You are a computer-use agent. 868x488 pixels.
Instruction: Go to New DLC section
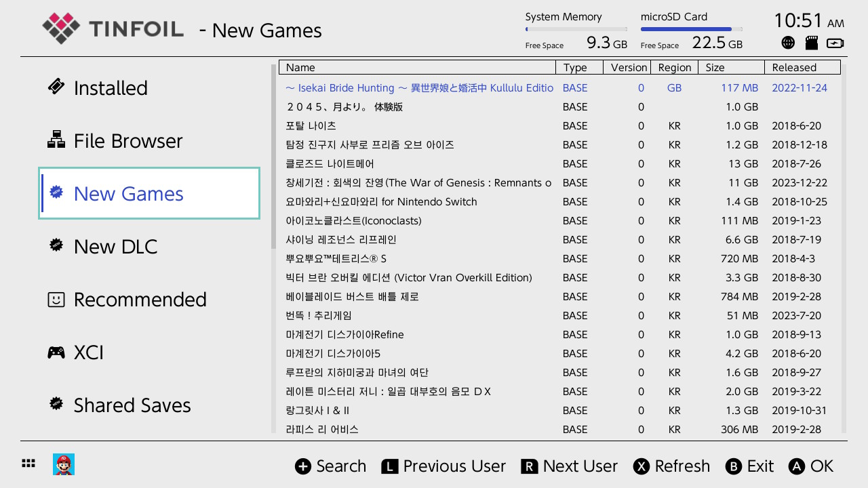click(149, 246)
